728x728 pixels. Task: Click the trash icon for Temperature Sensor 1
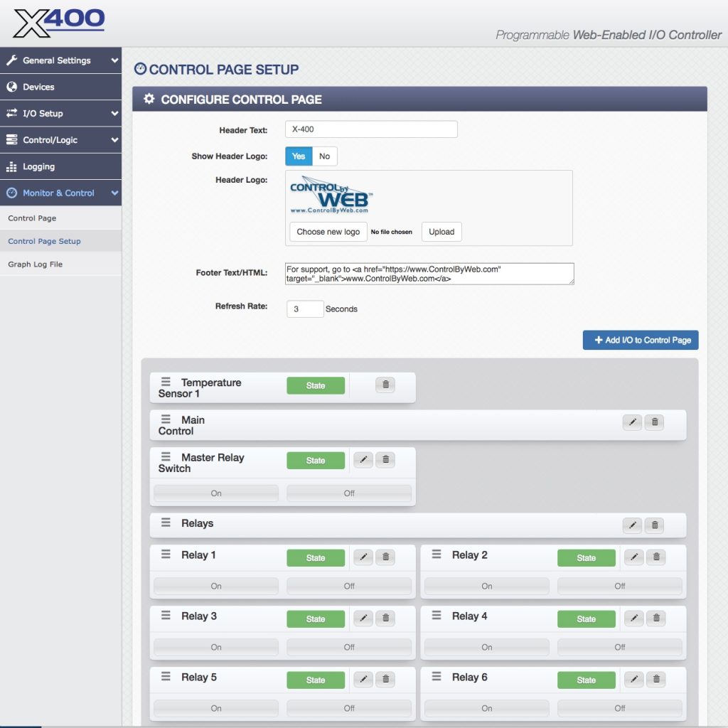point(385,385)
